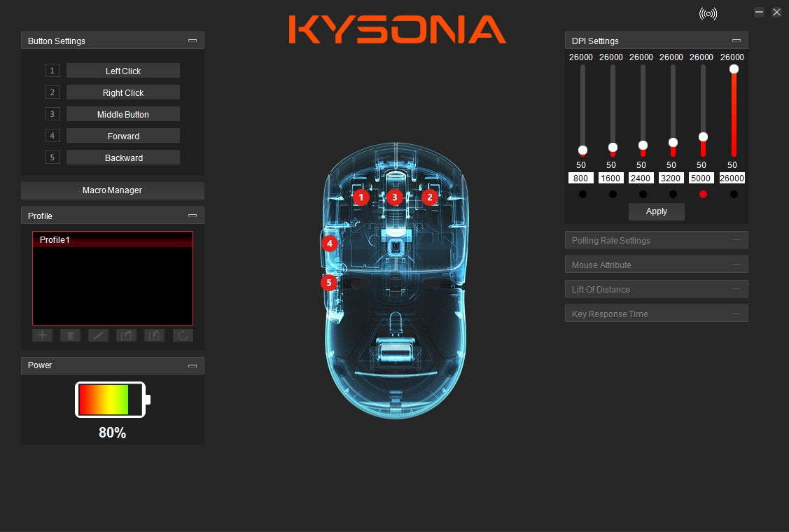Select Profile1 in the profile list
Screen dimensions: 789x532
113,240
